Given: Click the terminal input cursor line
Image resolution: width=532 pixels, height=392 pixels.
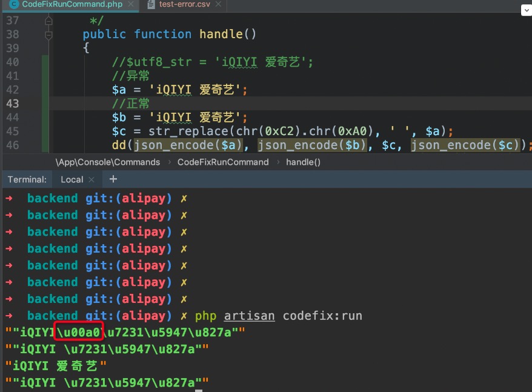Looking at the screenshot, I should coord(199,390).
